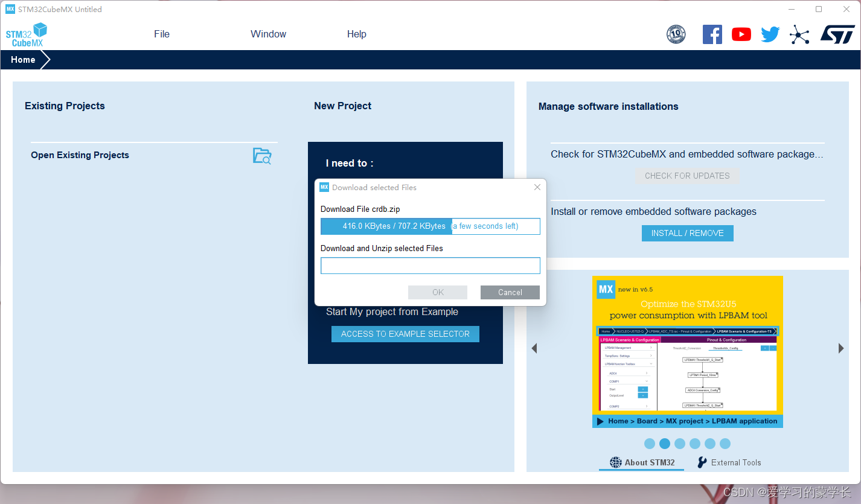Viewport: 861px width, 504px height.
Task: Click the MX icon in the dialog title
Action: tap(324, 187)
